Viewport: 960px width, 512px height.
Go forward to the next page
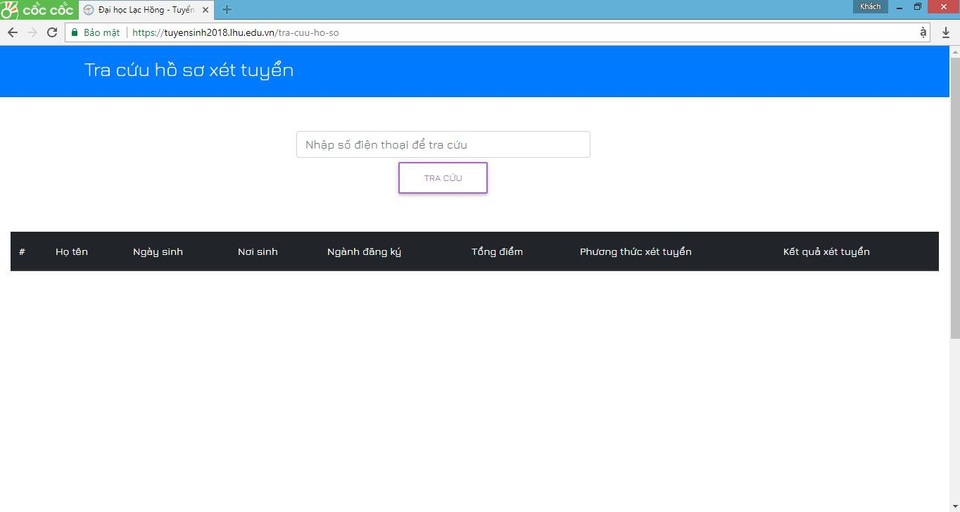point(32,32)
